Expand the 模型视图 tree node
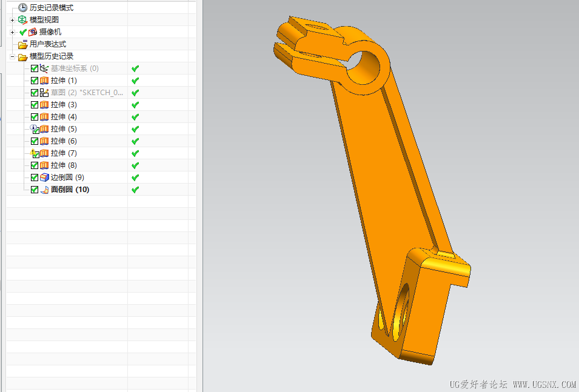The width and height of the screenshot is (579, 392). pyautogui.click(x=12, y=20)
